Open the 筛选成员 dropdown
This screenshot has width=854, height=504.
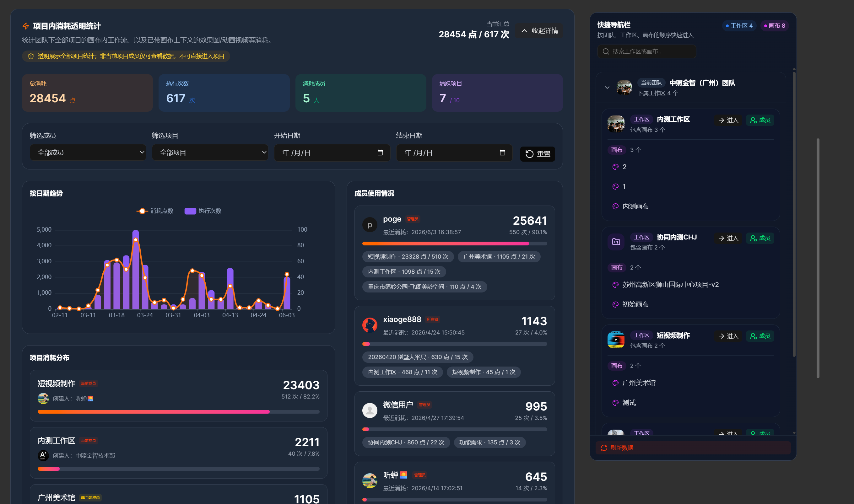pos(88,153)
